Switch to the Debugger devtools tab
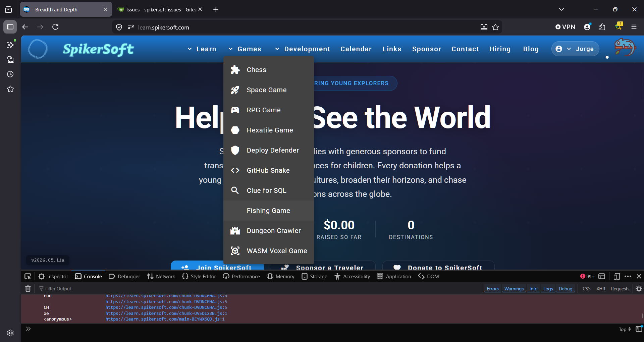Screen dimensions: 644x342 (124, 276)
